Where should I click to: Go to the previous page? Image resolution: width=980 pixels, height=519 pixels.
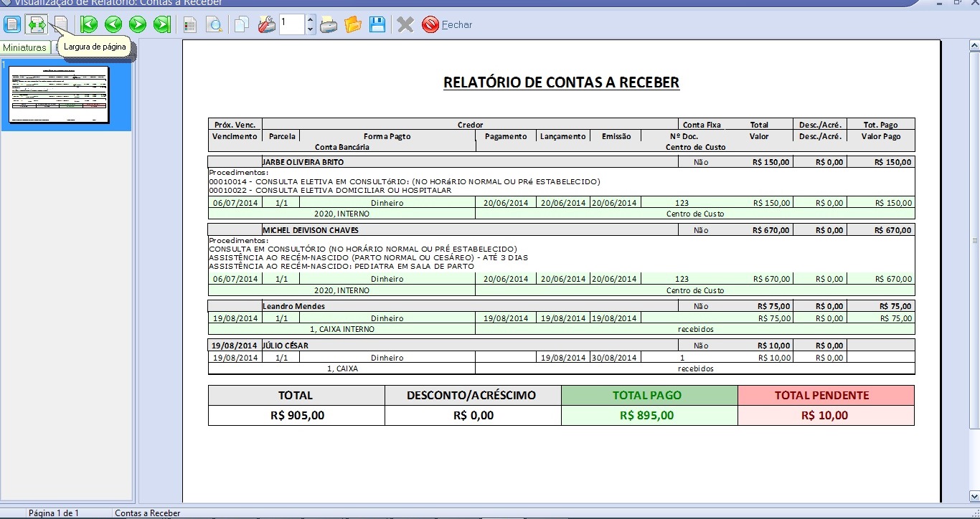pos(113,24)
